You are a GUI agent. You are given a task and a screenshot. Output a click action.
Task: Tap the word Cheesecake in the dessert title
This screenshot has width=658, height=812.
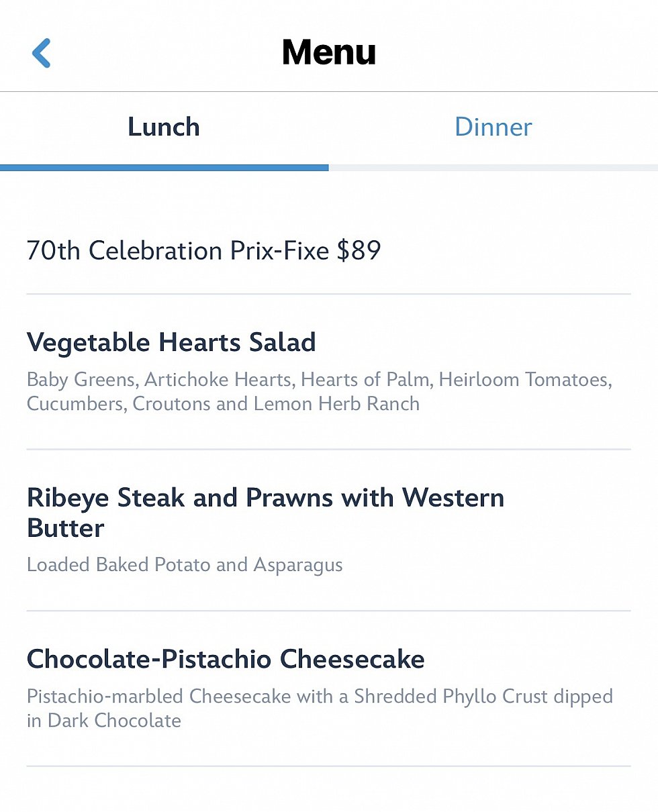click(x=352, y=659)
